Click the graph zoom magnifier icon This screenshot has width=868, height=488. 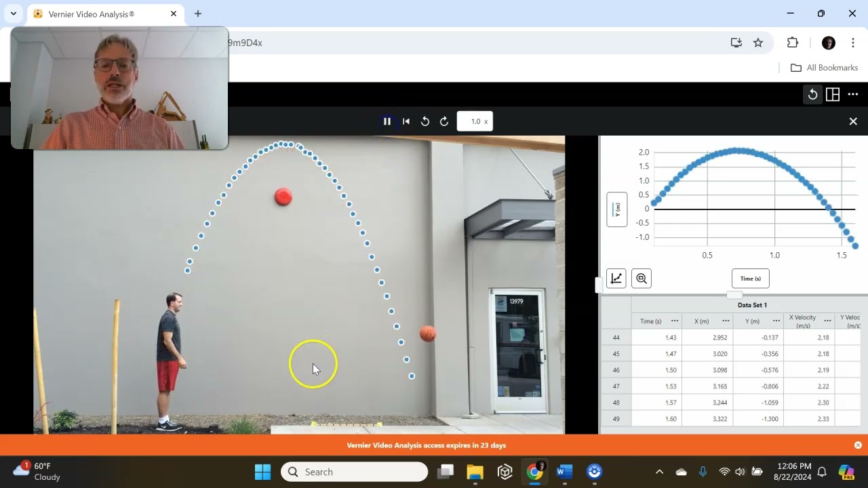pos(642,278)
